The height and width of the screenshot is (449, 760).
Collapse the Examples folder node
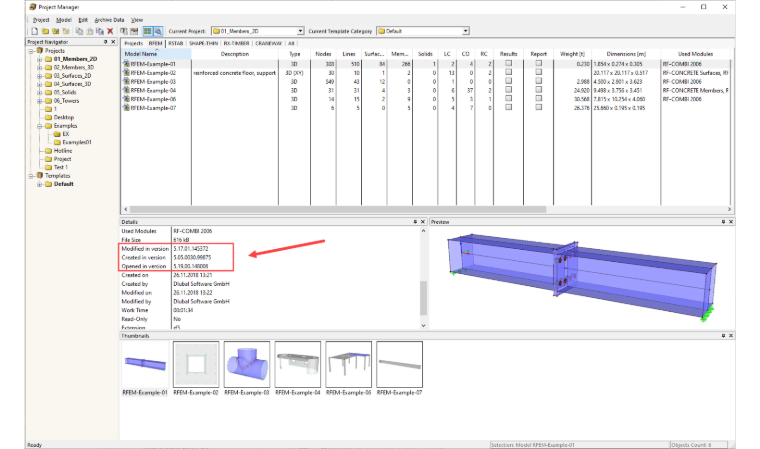click(40, 126)
